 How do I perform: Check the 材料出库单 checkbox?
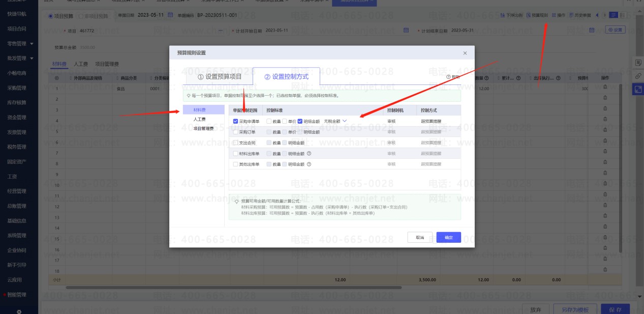235,153
